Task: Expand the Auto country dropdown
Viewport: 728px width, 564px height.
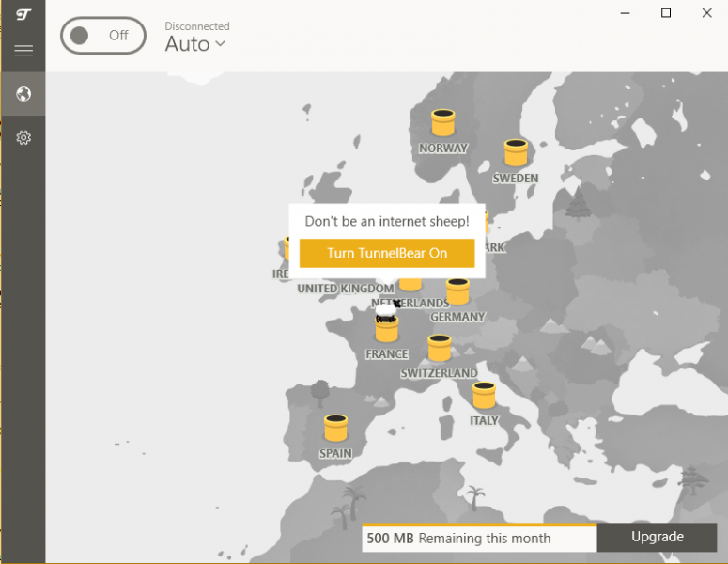Action: point(195,44)
